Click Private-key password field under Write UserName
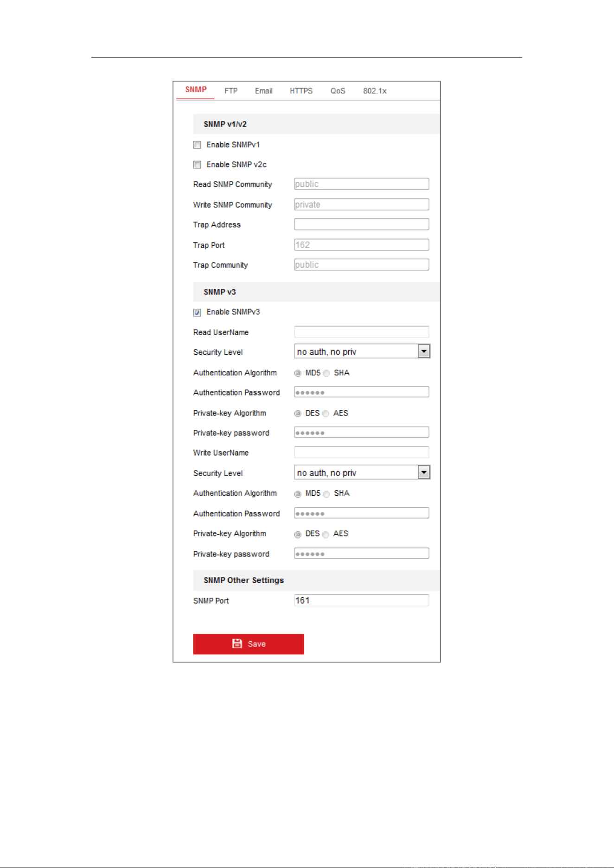 coord(361,554)
